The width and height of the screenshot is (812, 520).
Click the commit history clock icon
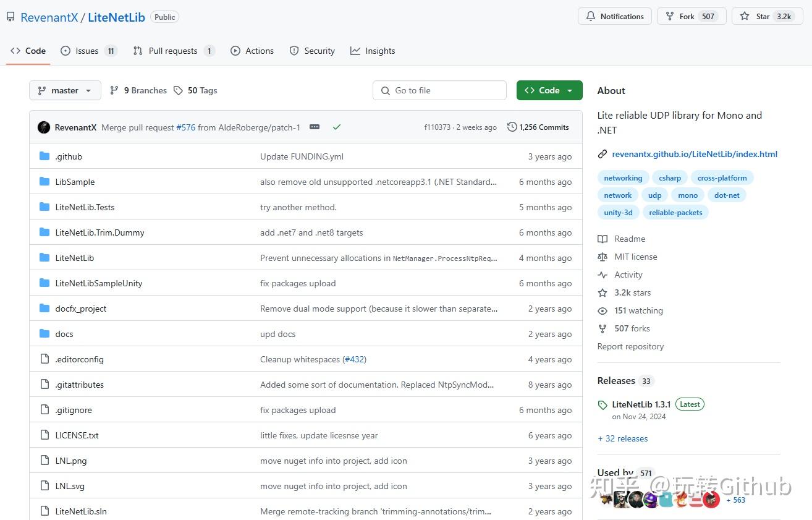pos(512,127)
